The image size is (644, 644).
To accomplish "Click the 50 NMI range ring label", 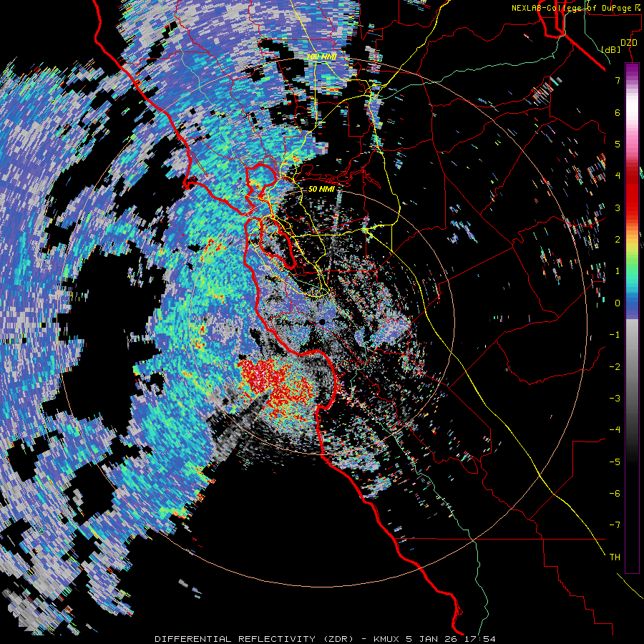I will click(321, 189).
